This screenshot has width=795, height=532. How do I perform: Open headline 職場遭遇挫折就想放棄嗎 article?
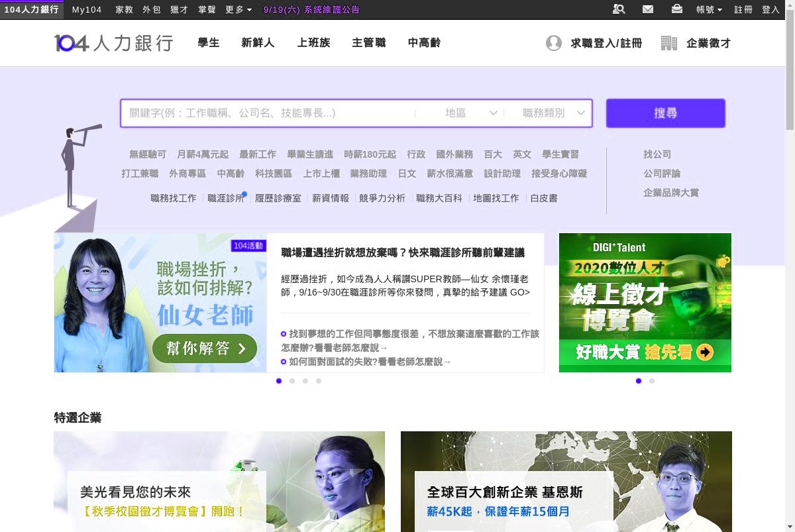click(403, 252)
